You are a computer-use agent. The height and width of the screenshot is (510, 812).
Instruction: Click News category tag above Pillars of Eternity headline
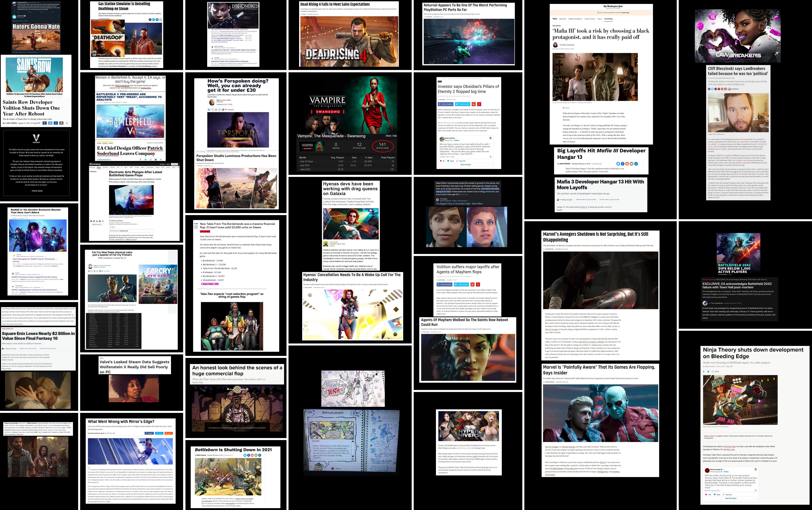pyautogui.click(x=439, y=81)
